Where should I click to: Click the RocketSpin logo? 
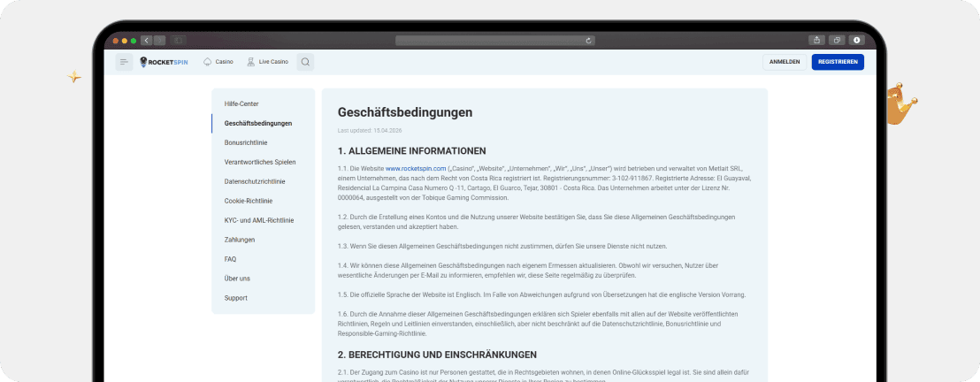pos(164,62)
